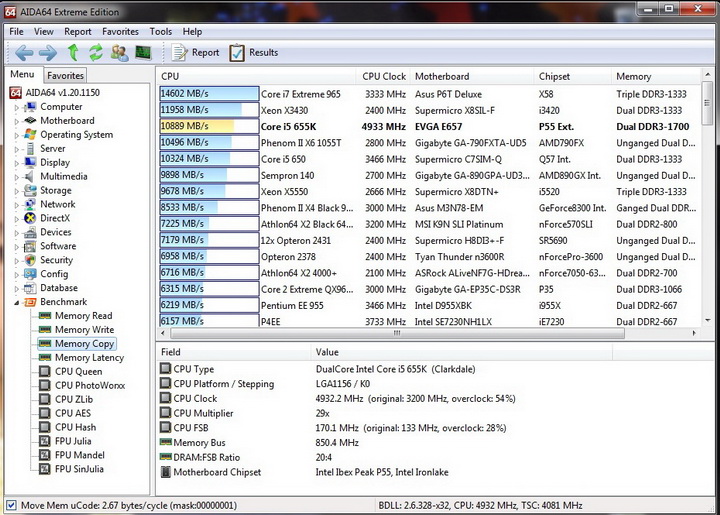Click the Value column header
The image size is (720, 515).
[x=461, y=352]
